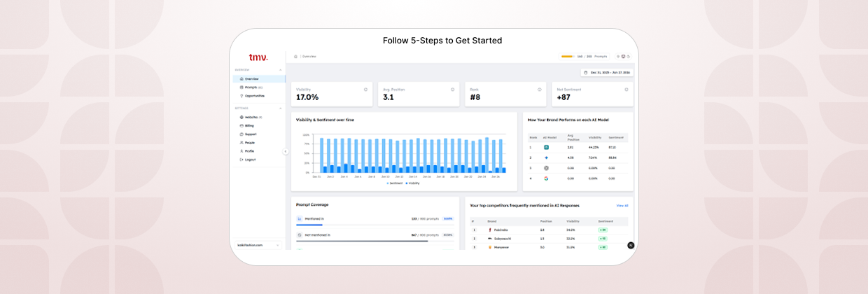Toggle the Visibility series in chart legend
This screenshot has width=868, height=294.
(x=413, y=183)
